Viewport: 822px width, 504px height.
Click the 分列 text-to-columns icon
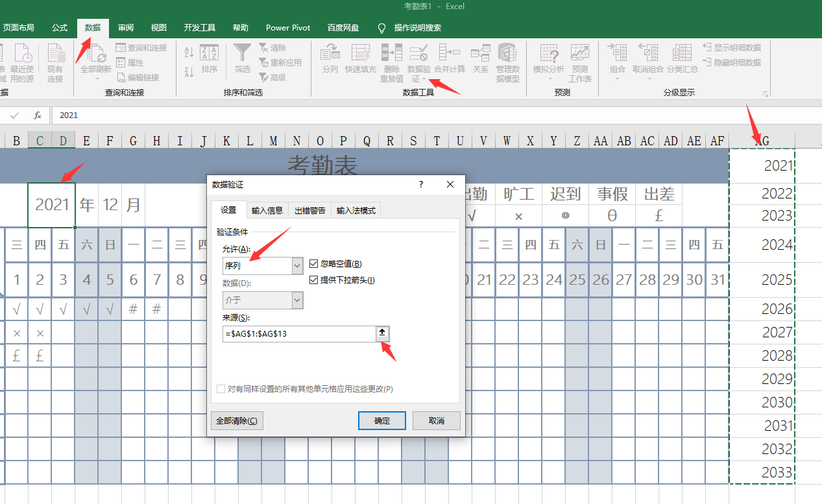pos(330,53)
